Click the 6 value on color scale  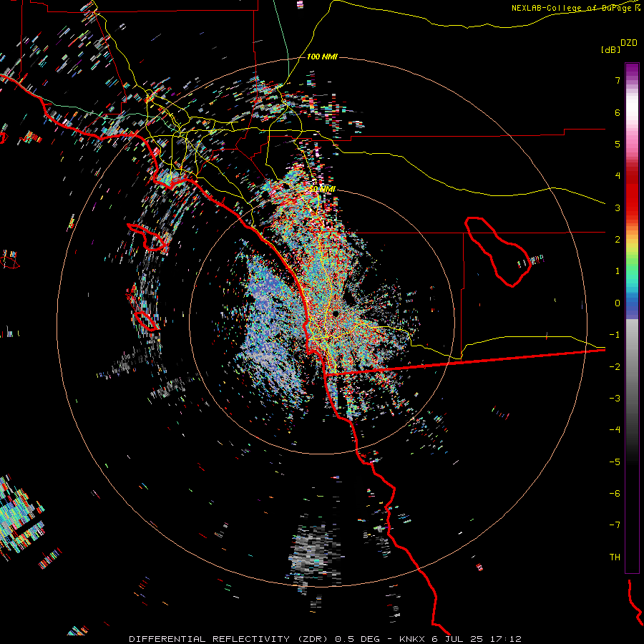point(618,112)
